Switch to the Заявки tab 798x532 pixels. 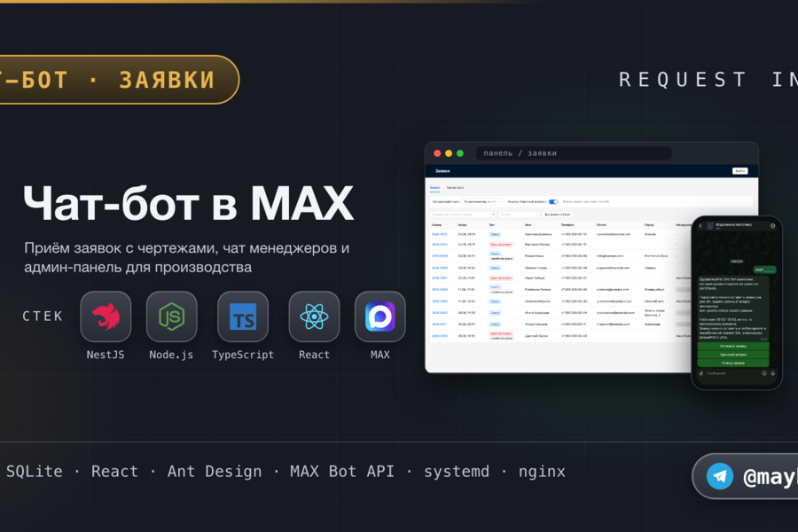[x=434, y=188]
